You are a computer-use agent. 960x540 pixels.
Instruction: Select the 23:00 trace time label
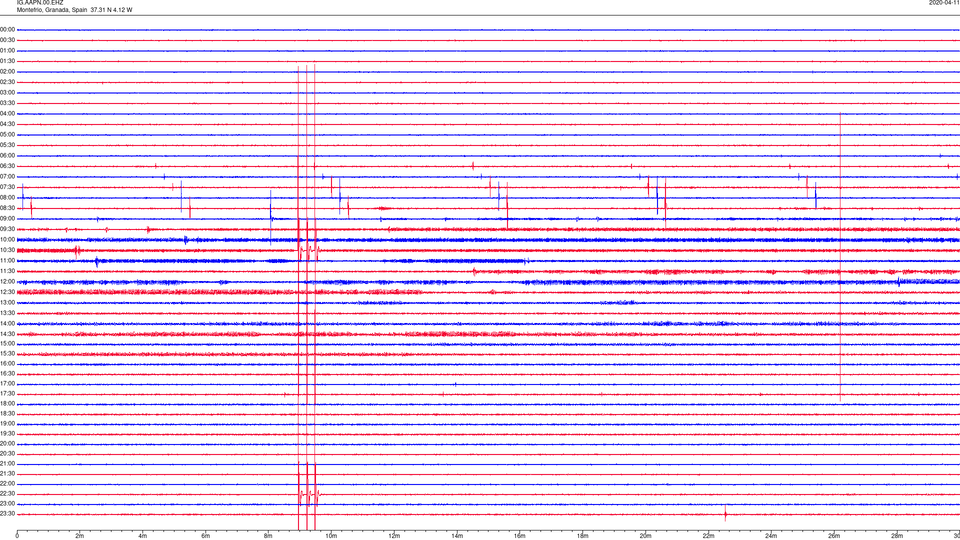coord(7,504)
